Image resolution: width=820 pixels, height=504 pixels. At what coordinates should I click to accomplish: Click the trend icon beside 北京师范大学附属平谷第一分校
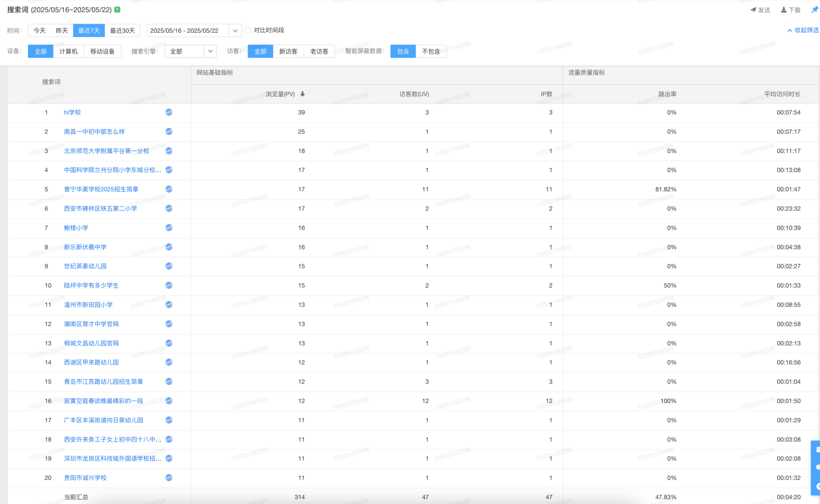coord(169,150)
